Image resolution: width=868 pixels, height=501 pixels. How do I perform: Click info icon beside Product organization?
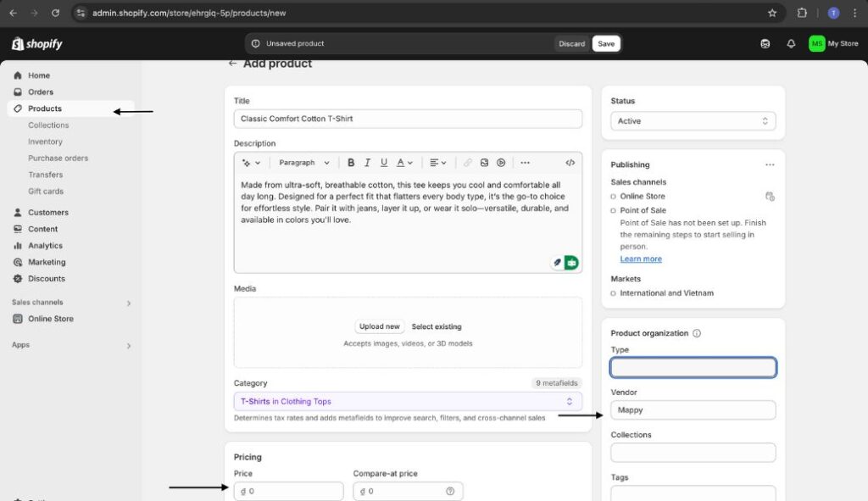point(697,333)
